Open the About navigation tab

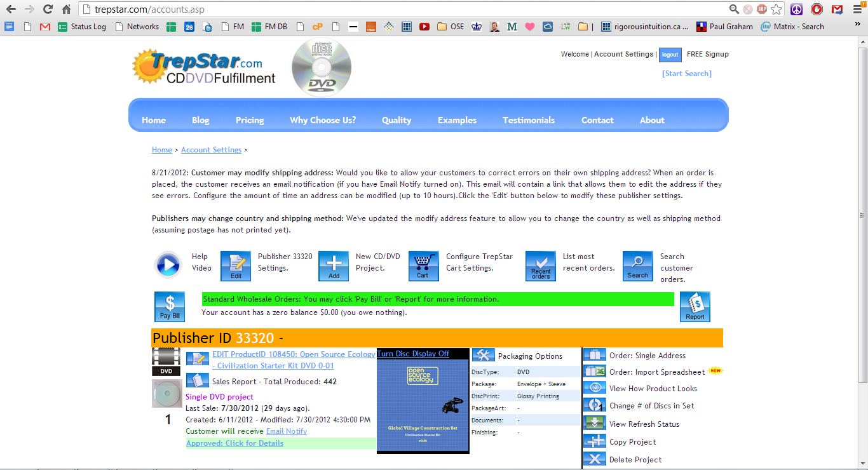point(652,120)
